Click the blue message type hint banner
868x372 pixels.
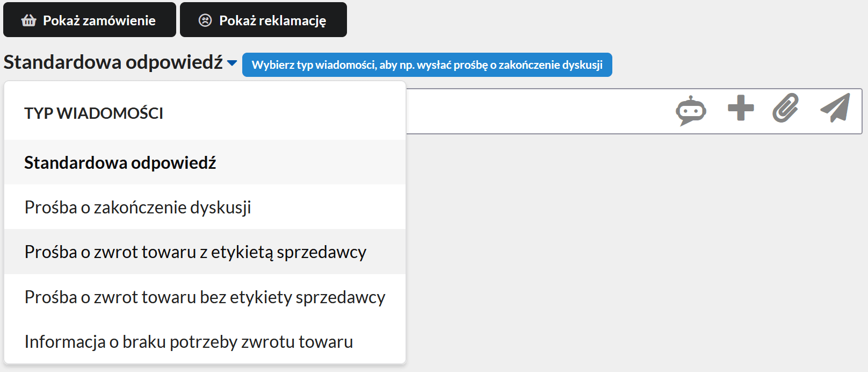(428, 65)
